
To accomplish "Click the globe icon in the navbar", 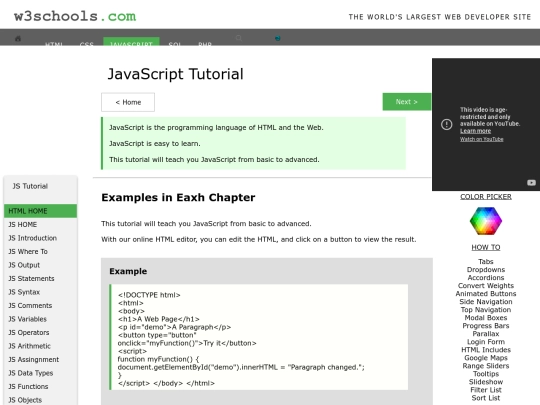I will [278, 38].
